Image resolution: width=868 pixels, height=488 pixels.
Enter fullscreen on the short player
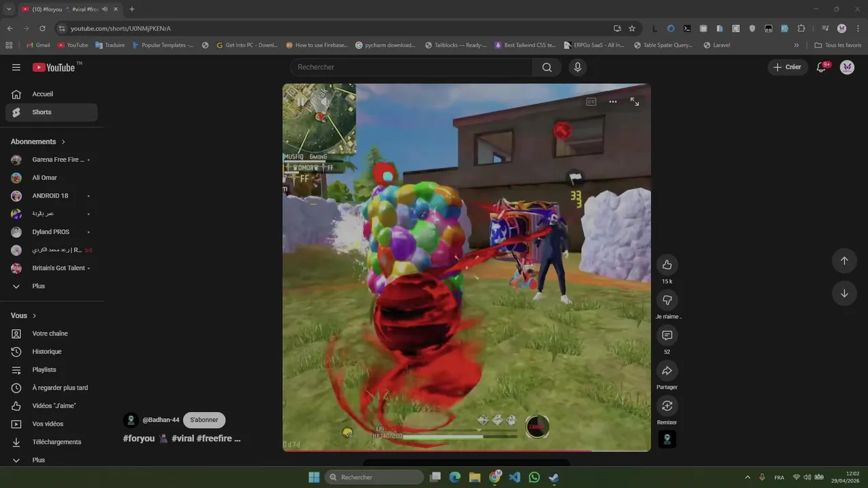[635, 102]
